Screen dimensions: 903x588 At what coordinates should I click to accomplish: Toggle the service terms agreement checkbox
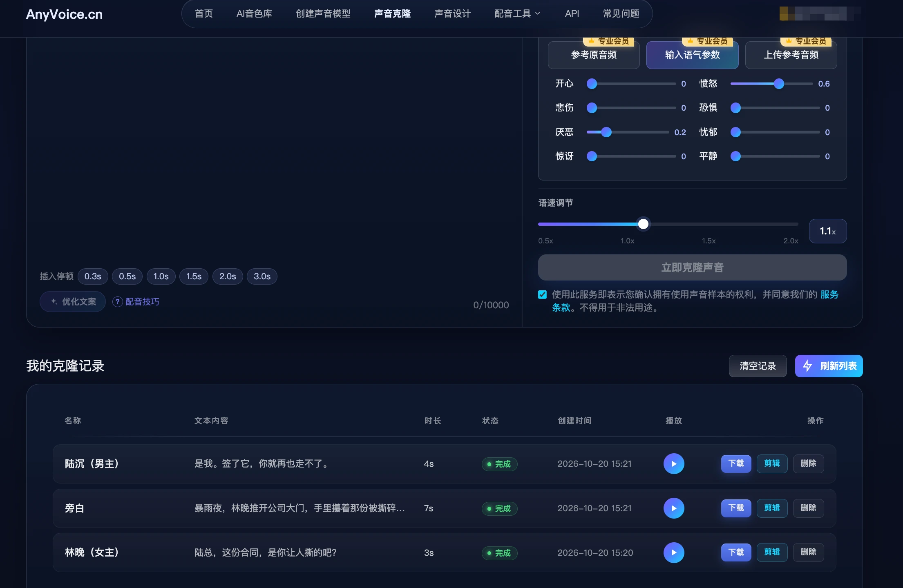pyautogui.click(x=542, y=294)
